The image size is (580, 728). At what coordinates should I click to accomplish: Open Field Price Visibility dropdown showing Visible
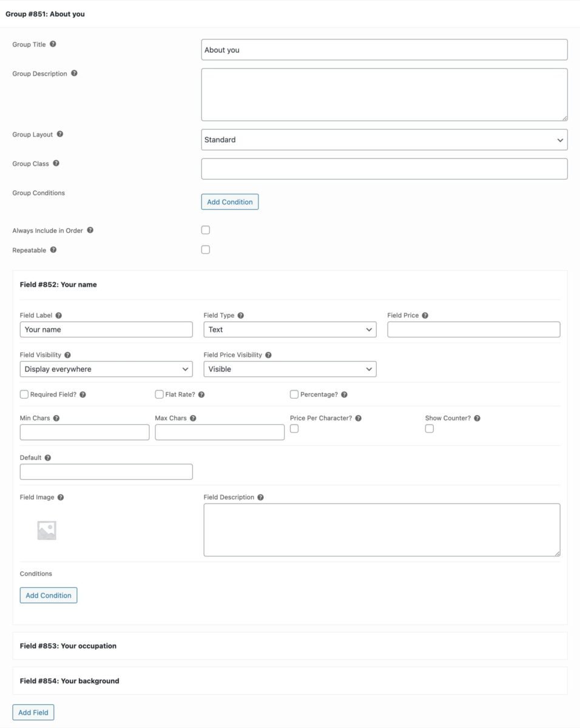(x=290, y=369)
